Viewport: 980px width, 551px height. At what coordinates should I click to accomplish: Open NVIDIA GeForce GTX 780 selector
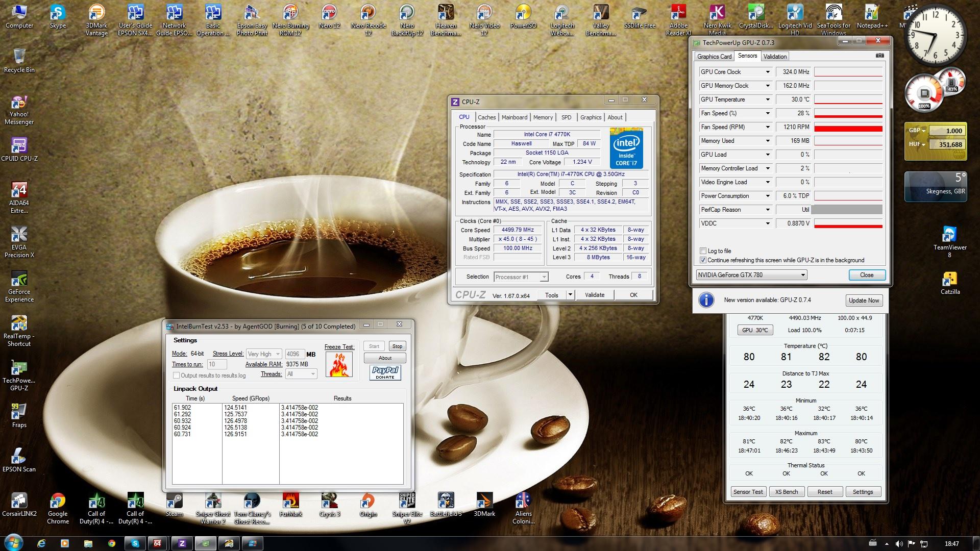pos(751,275)
